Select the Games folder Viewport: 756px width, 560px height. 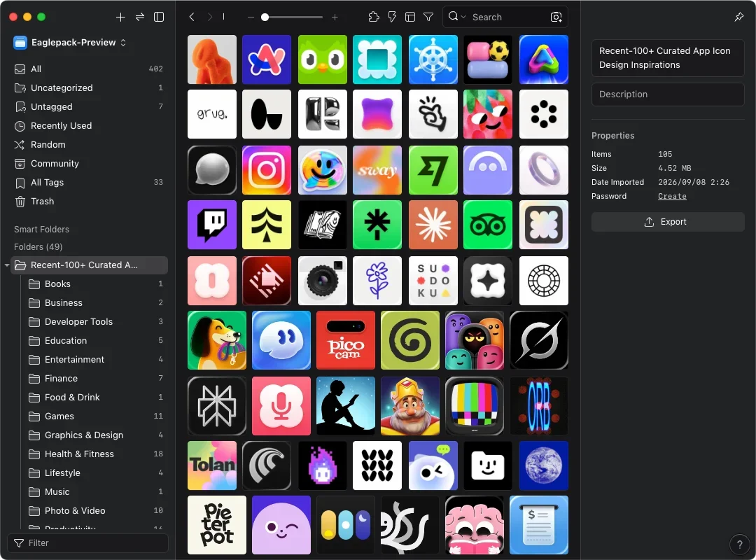pos(94,416)
